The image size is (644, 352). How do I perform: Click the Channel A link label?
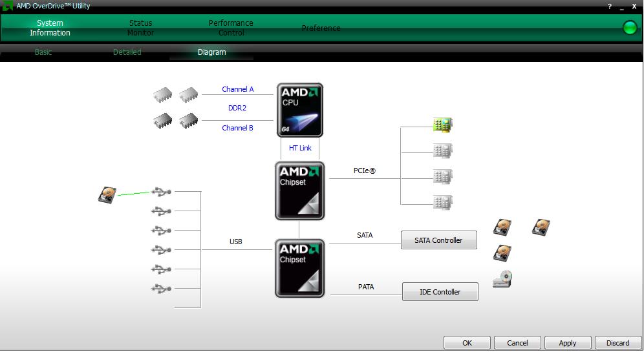pyautogui.click(x=238, y=89)
